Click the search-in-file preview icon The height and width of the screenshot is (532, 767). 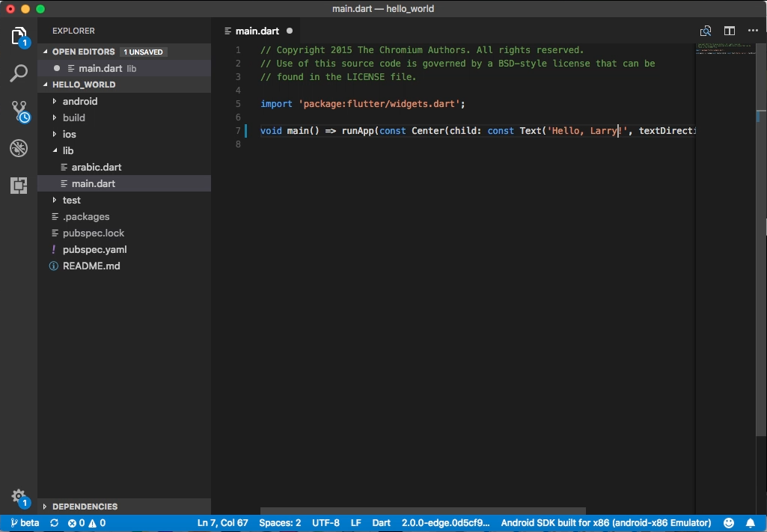click(706, 31)
